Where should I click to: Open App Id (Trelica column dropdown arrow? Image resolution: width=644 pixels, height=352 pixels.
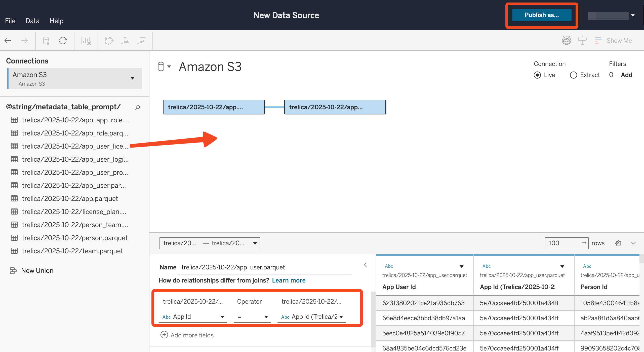(562, 267)
